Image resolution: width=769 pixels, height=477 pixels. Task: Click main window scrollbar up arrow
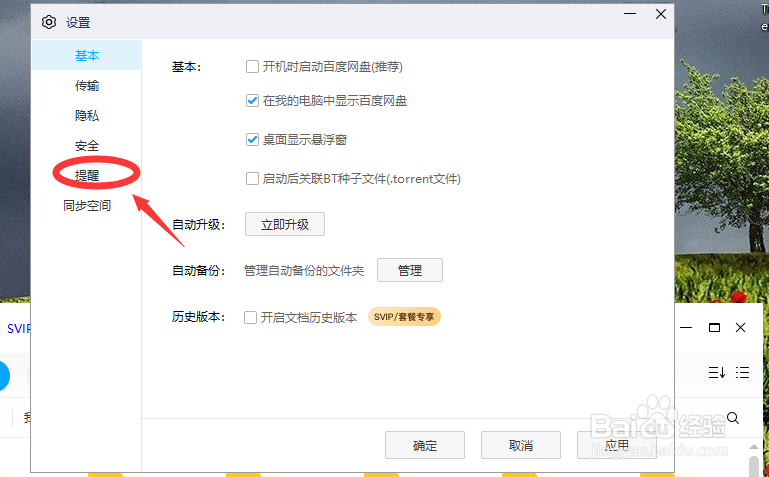click(x=754, y=447)
